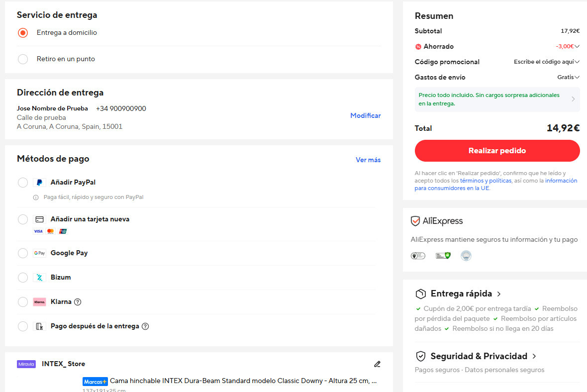587x392 pixels.
Task: Click the PayPal info circle icon
Action: coord(36,197)
